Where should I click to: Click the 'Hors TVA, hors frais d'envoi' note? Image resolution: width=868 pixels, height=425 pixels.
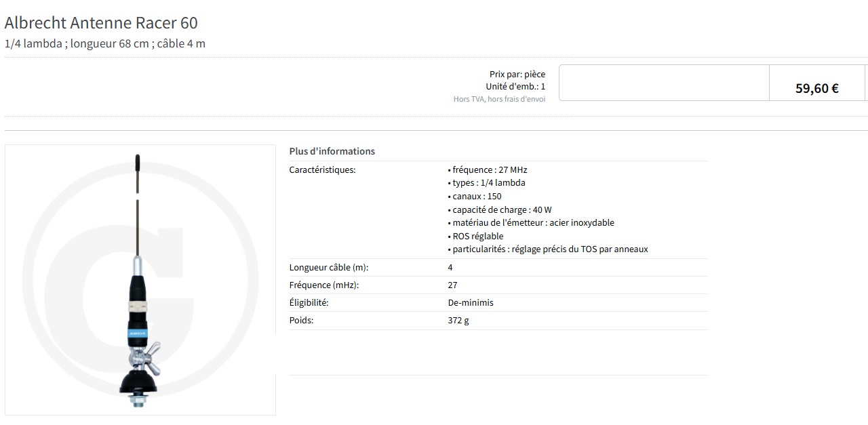(x=499, y=99)
